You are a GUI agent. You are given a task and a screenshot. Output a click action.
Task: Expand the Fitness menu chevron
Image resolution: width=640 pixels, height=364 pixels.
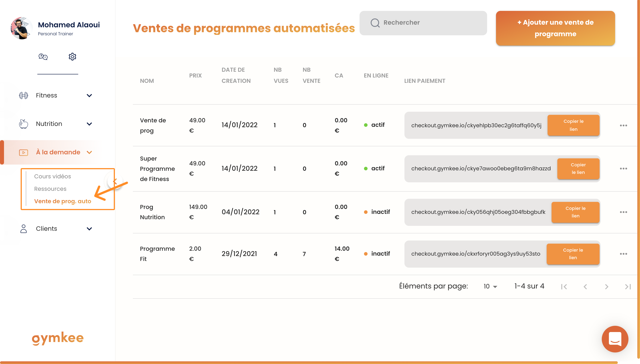[x=89, y=95]
